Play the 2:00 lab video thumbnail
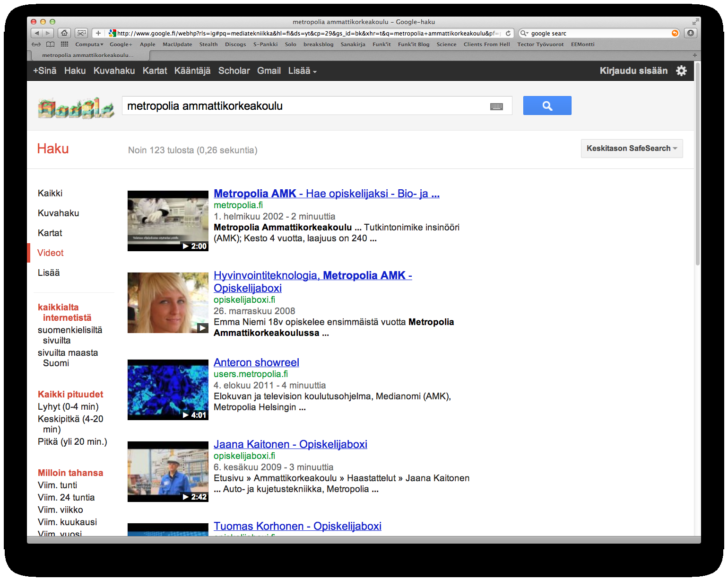The image size is (728, 581). coord(168,221)
